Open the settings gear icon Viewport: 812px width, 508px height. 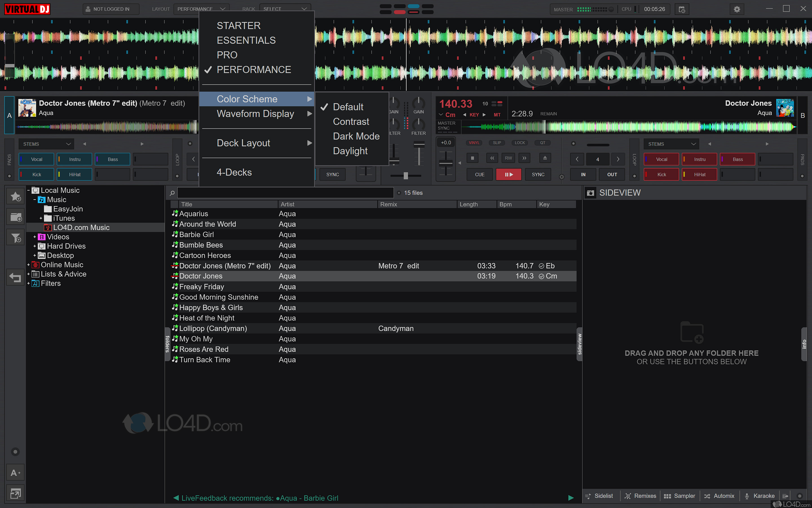737,9
